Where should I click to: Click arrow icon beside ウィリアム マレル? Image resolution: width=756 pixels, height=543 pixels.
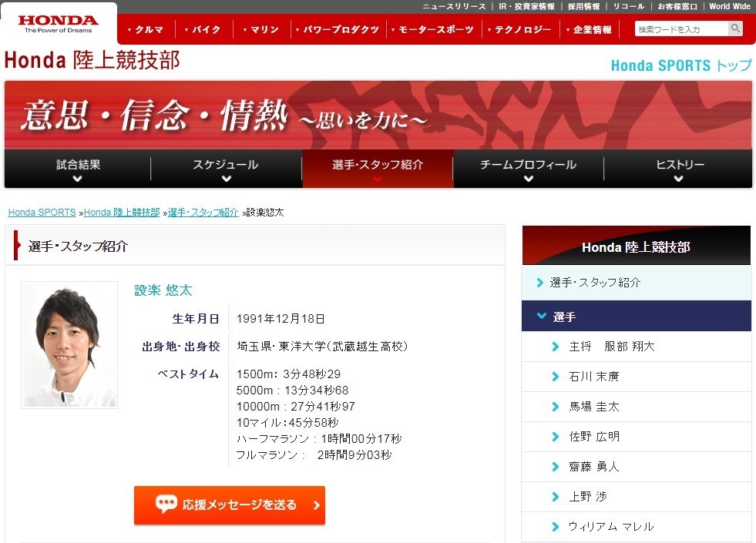point(556,527)
